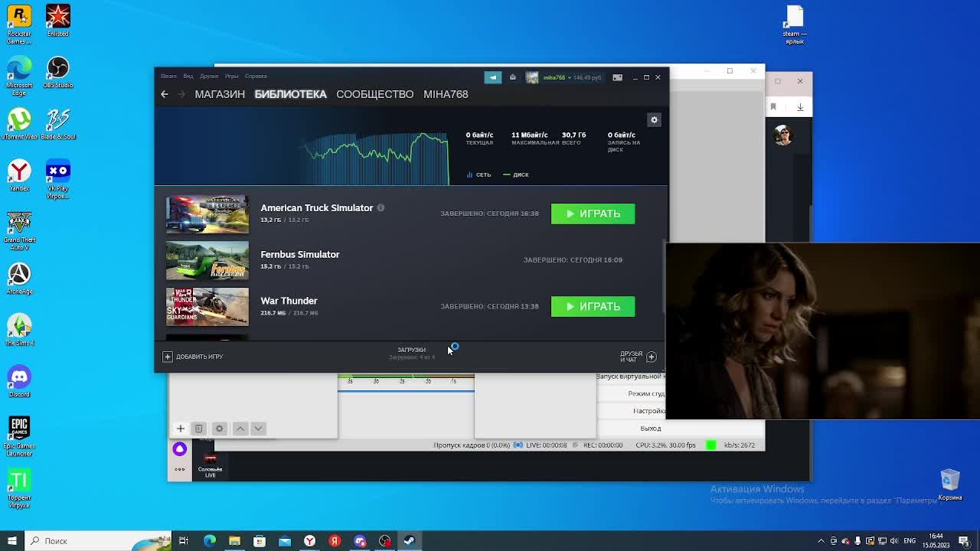
Task: Toggle ДИСК graph legend
Action: (516, 174)
